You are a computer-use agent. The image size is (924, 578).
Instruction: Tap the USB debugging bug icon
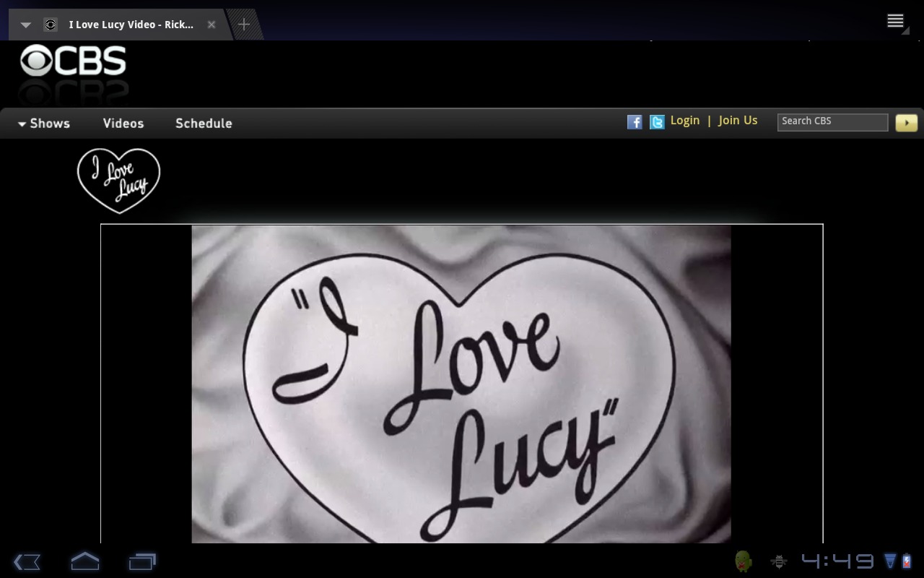[778, 561]
